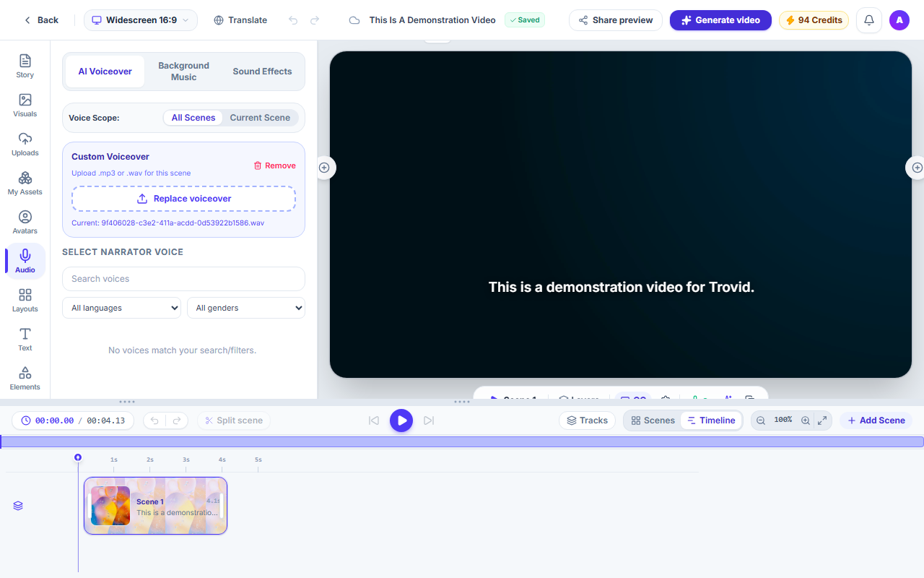Open the All languages dropdown
The image size is (924, 578).
click(121, 308)
